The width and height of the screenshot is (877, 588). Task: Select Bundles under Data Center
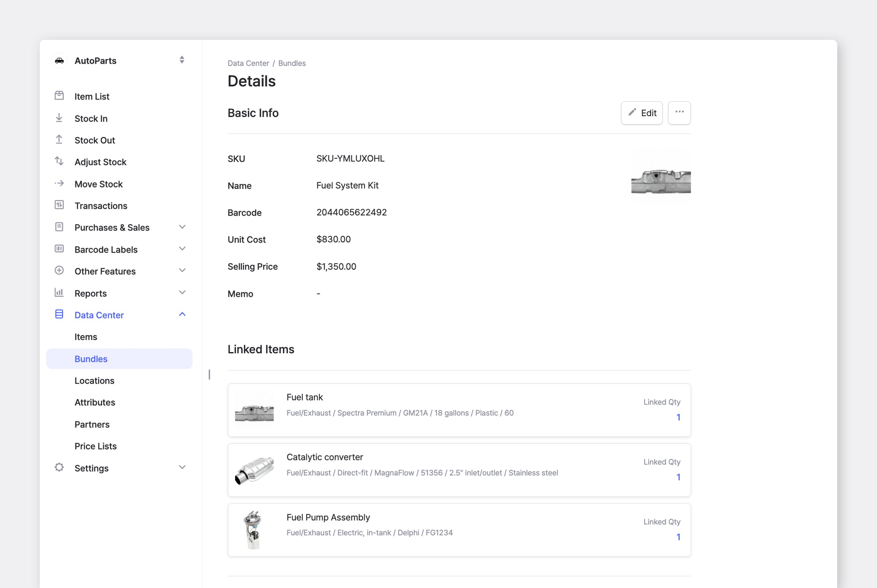[119, 359]
